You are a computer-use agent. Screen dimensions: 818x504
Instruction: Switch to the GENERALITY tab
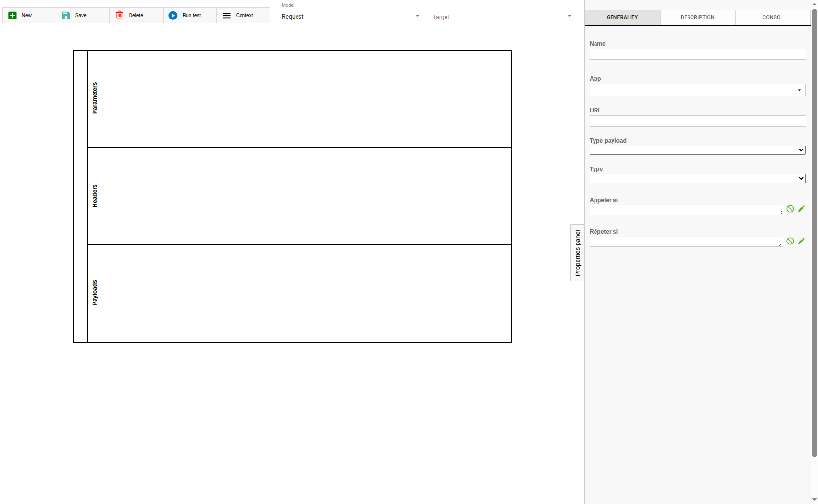click(622, 17)
